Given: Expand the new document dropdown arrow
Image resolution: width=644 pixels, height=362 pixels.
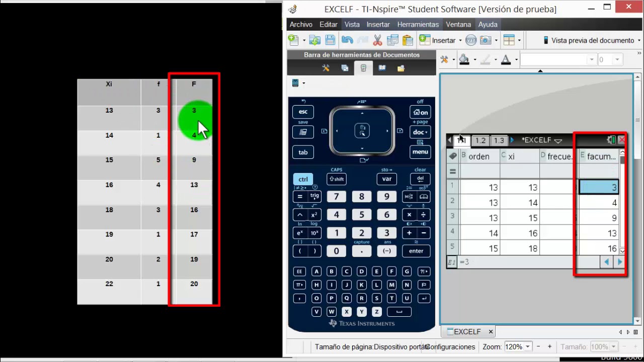Looking at the screenshot, I should pyautogui.click(x=303, y=41).
